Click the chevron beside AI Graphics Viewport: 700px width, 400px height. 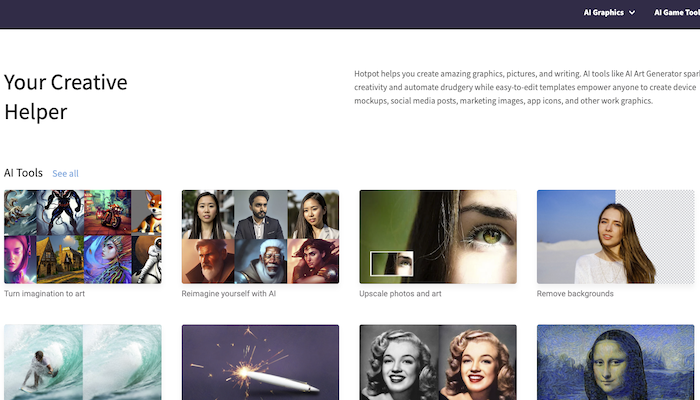(632, 13)
